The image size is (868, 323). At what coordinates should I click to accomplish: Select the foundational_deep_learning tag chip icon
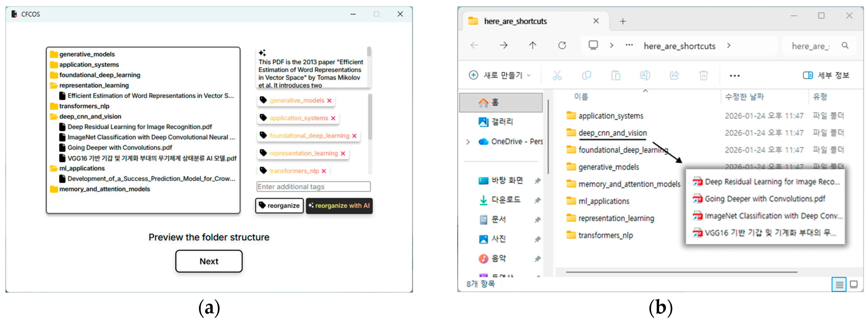(x=263, y=135)
